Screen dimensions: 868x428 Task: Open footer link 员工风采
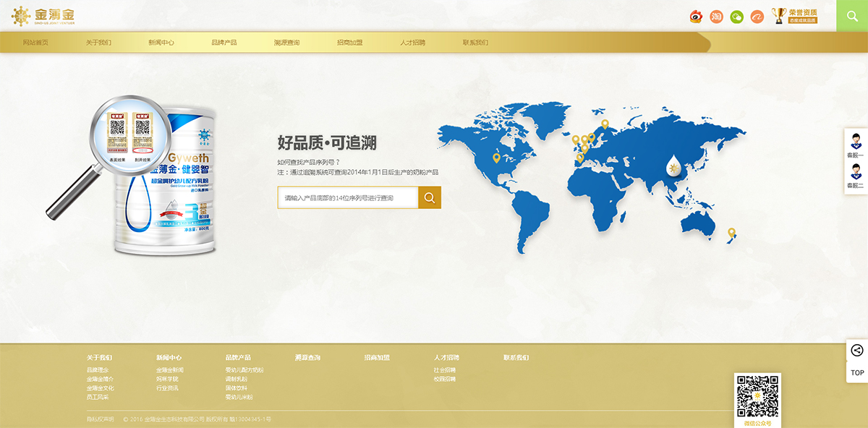point(97,397)
